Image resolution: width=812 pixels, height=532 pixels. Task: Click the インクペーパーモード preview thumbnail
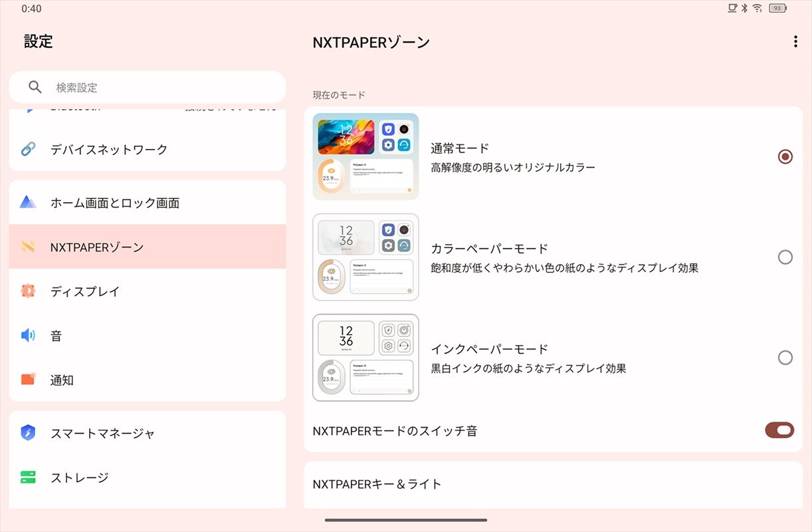[x=365, y=357]
